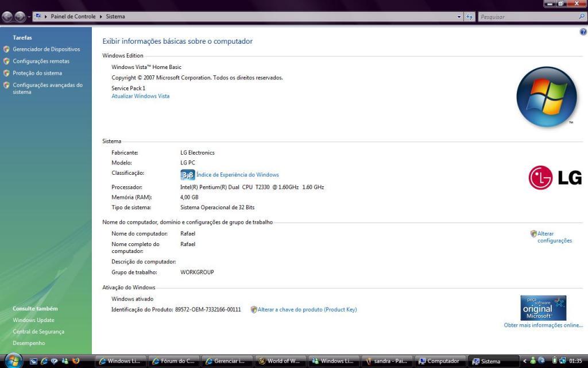The width and height of the screenshot is (588, 368).
Task: Click the search magnifier icon
Action: tap(582, 17)
